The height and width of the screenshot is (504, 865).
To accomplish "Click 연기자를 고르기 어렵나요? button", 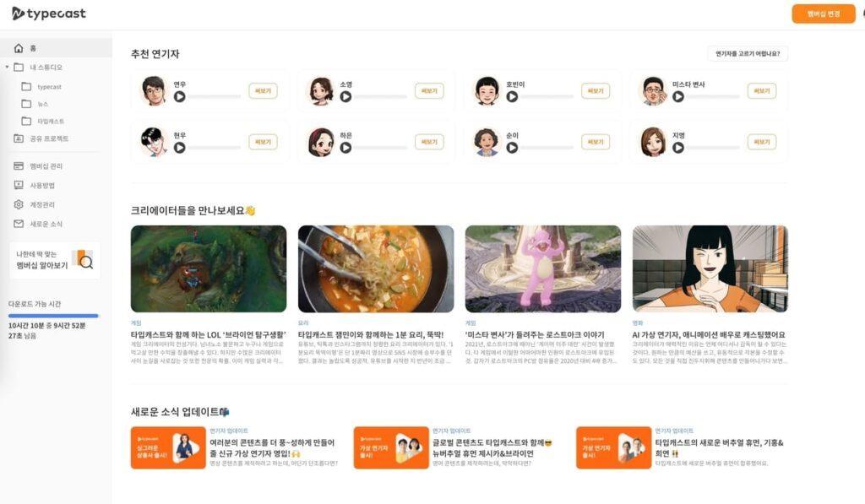I will coord(748,53).
